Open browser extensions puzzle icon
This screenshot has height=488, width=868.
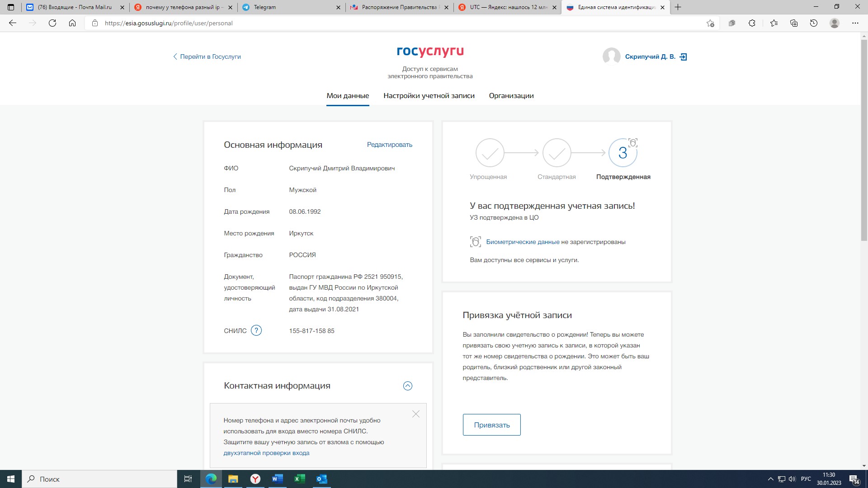click(752, 23)
